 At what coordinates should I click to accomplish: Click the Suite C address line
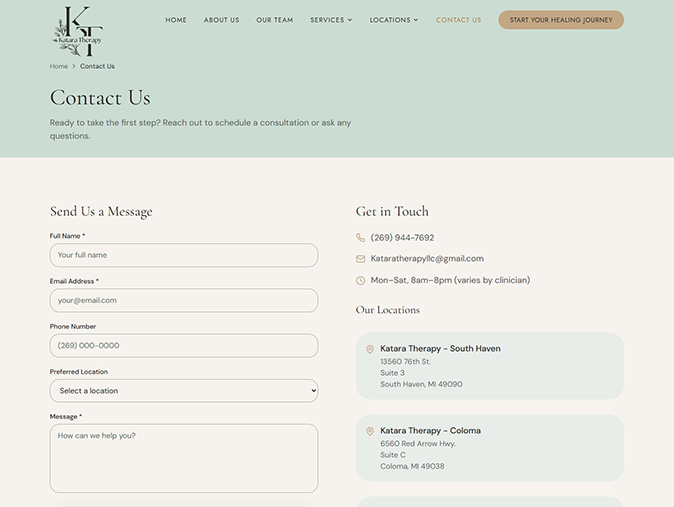coord(393,455)
